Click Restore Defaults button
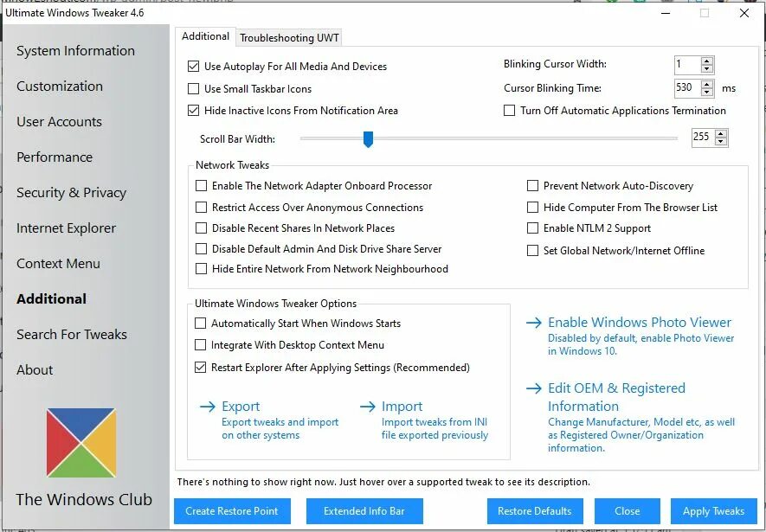 535,511
